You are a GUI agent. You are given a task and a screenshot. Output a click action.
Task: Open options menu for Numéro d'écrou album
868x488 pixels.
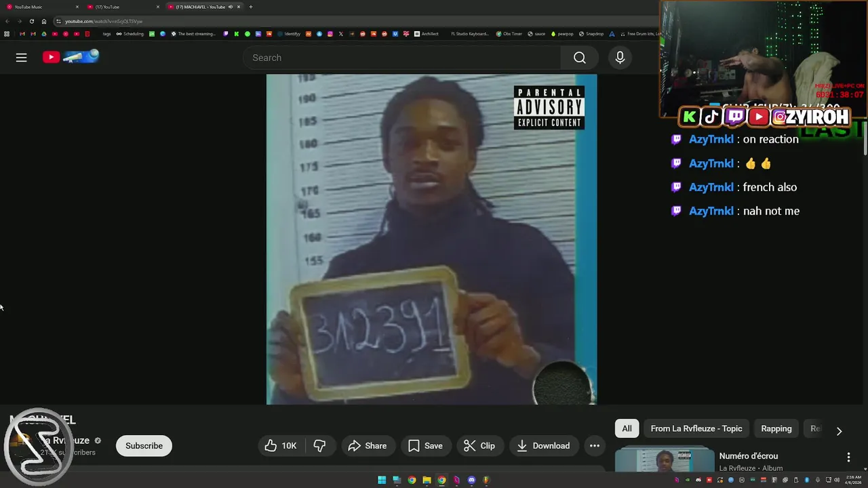tap(848, 457)
